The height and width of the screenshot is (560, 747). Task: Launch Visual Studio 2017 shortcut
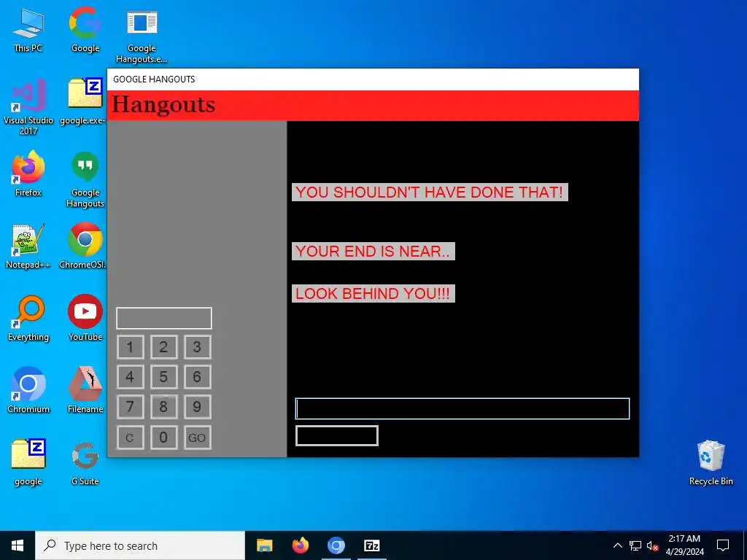click(28, 106)
